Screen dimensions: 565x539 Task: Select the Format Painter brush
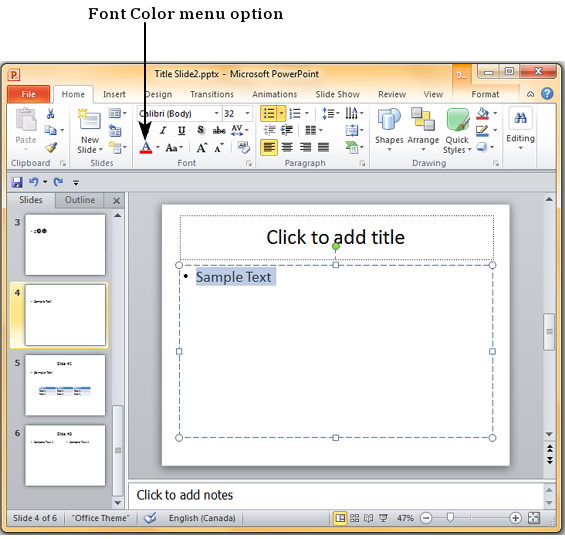point(51,147)
